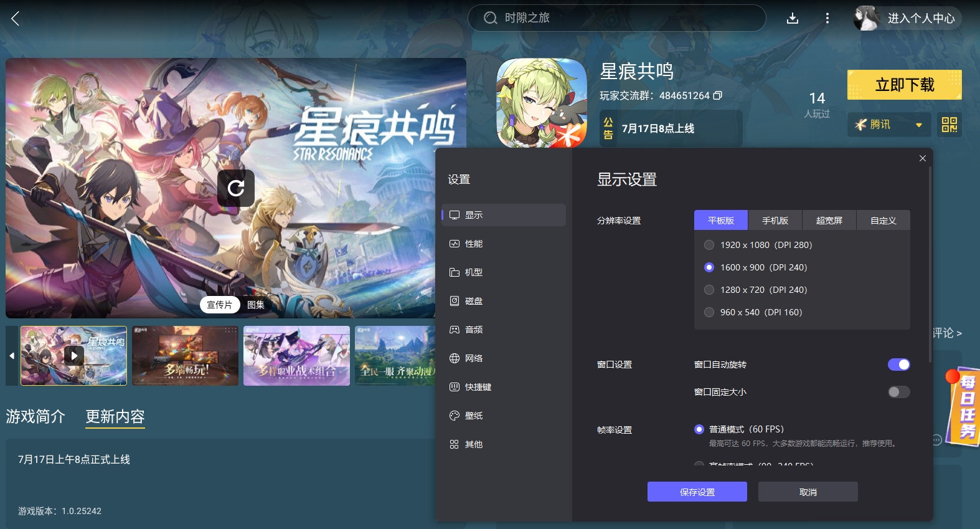Switch to the 超宽屏 resolution tab
The height and width of the screenshot is (529, 980).
coord(829,221)
